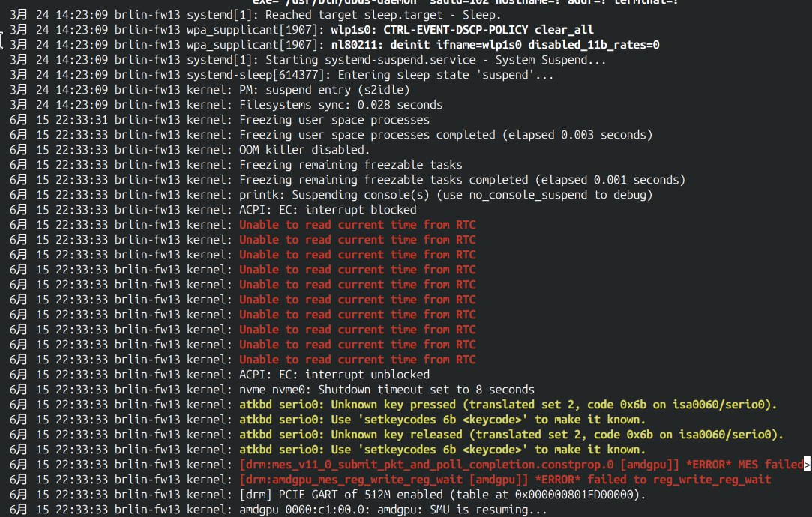Click the "ACPI: EC: interrupt blocked" line
The height and width of the screenshot is (517, 812).
coord(328,210)
